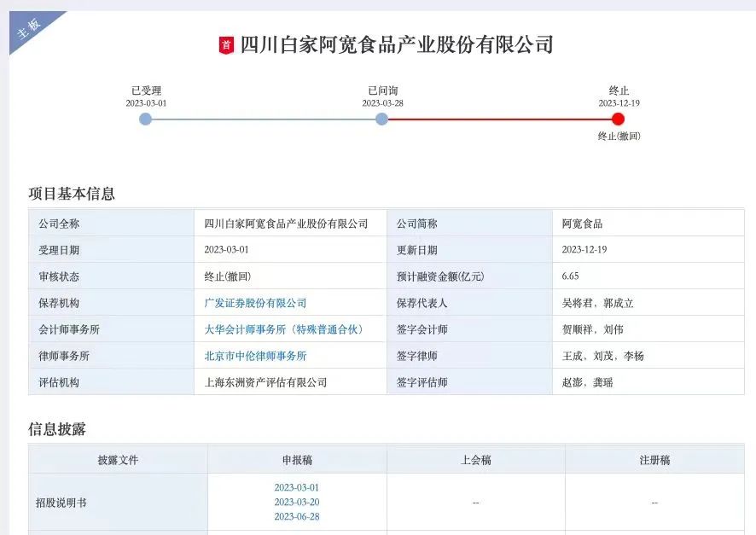The width and height of the screenshot is (756, 535).
Task: Click the red 首 icon beside company title
Action: (226, 45)
